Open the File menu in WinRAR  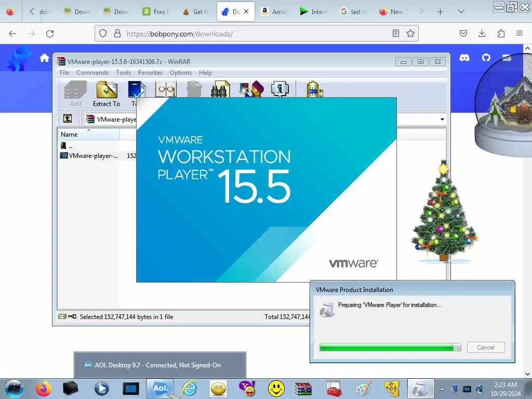point(64,73)
